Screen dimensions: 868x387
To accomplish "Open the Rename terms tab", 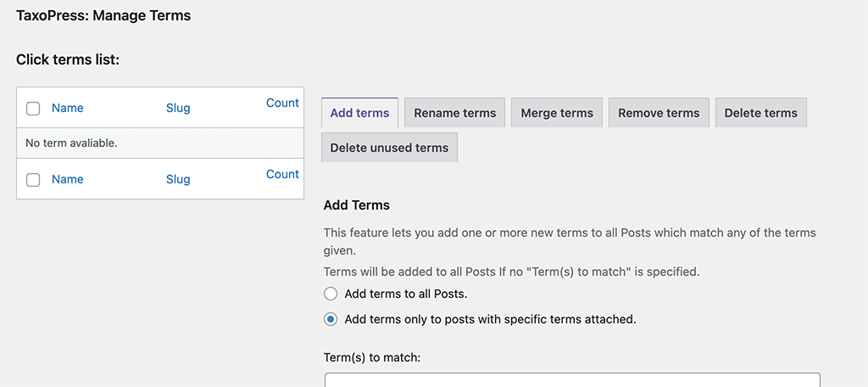I will (454, 113).
